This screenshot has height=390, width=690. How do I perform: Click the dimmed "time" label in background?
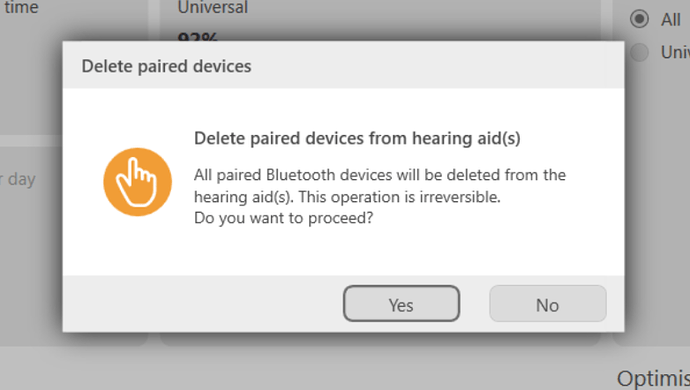(x=21, y=7)
